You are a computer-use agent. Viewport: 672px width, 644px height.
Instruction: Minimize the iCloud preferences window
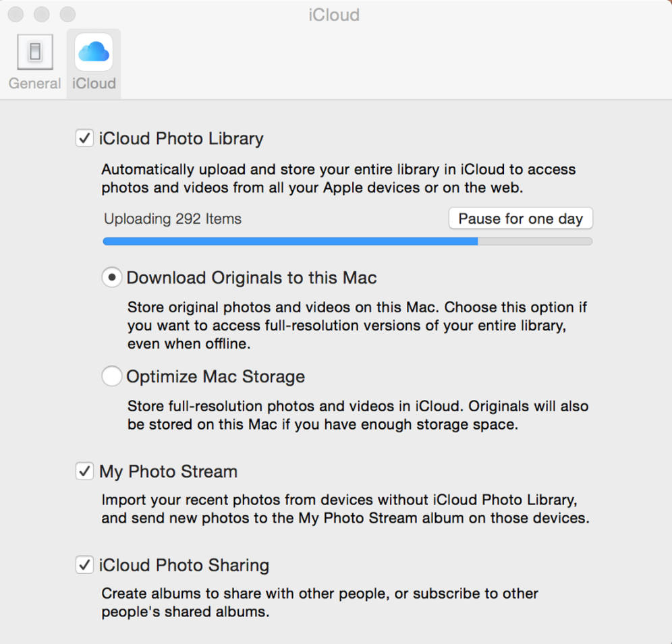click(41, 14)
